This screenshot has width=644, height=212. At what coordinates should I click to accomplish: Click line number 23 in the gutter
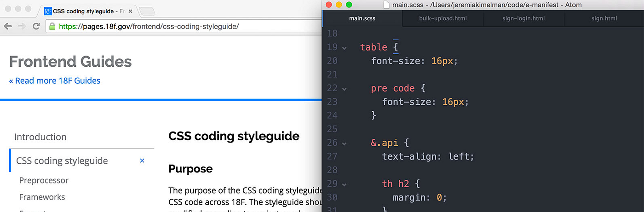tap(332, 102)
